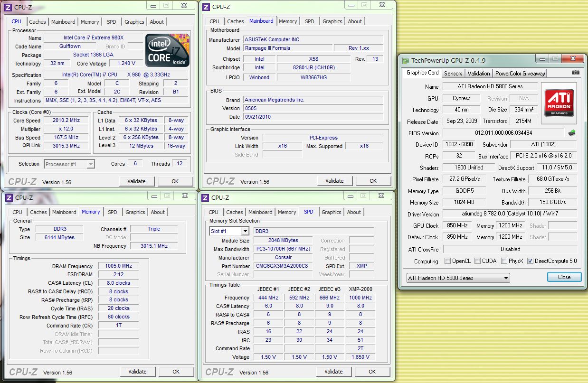Click Validate in the Memory CPU-Z window

coord(137,372)
